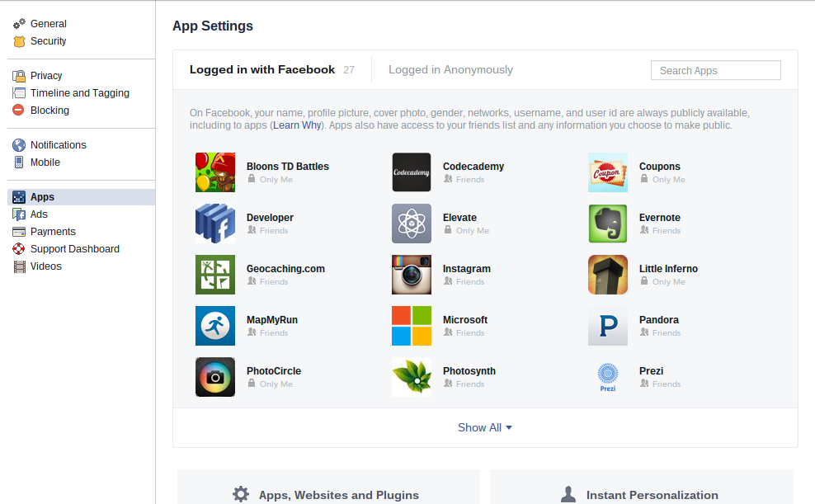Click the Instagram 'Friends' privacy label
This screenshot has width=815, height=504.
point(470,281)
